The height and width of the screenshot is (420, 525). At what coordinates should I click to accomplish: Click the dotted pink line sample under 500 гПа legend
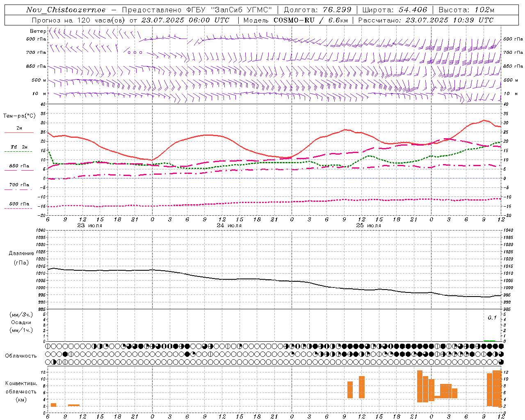(x=18, y=209)
